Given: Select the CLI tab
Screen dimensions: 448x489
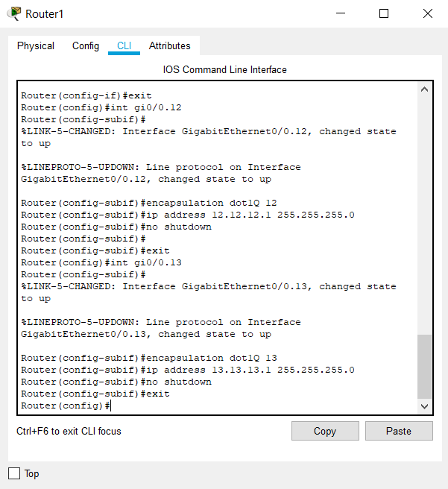Looking at the screenshot, I should click(124, 46).
